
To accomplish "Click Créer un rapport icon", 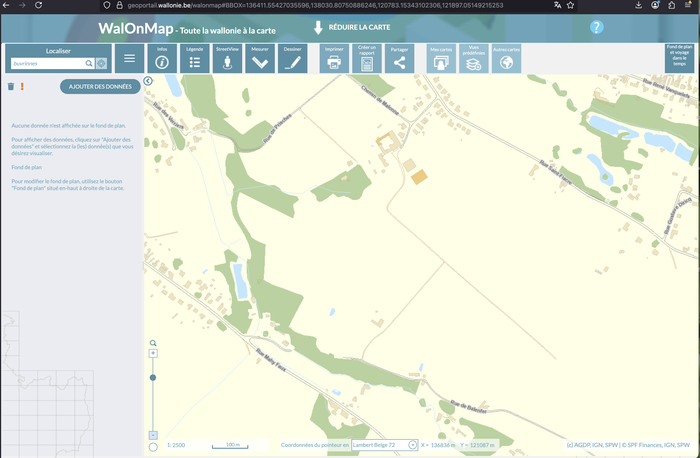I will 367,58.
